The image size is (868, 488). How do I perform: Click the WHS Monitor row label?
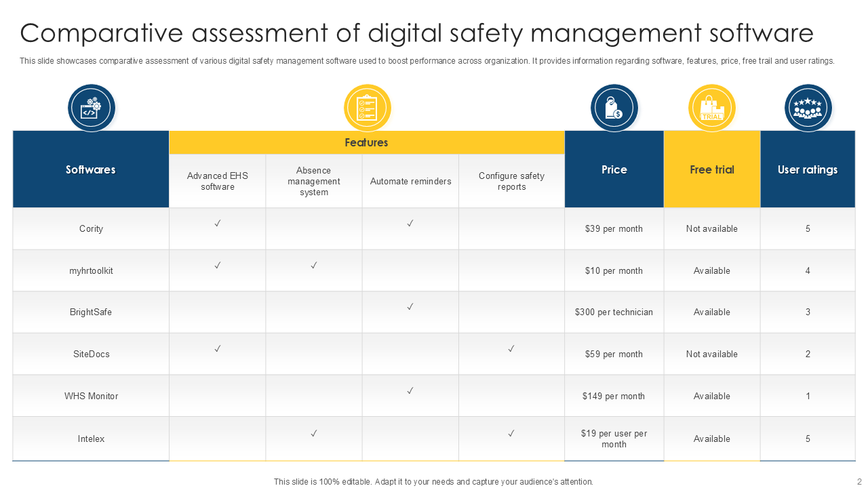[91, 396]
